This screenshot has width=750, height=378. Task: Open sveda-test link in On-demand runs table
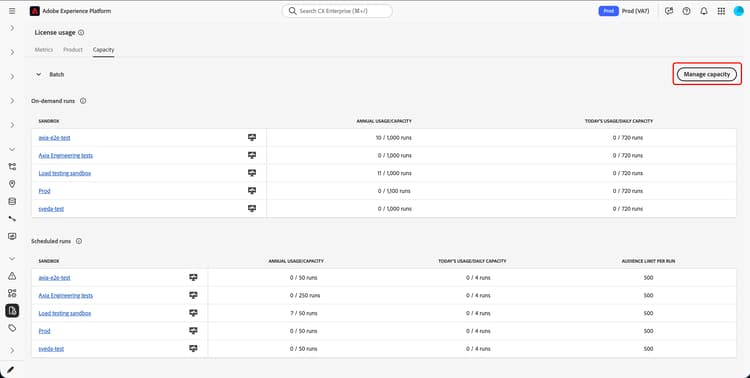point(51,209)
